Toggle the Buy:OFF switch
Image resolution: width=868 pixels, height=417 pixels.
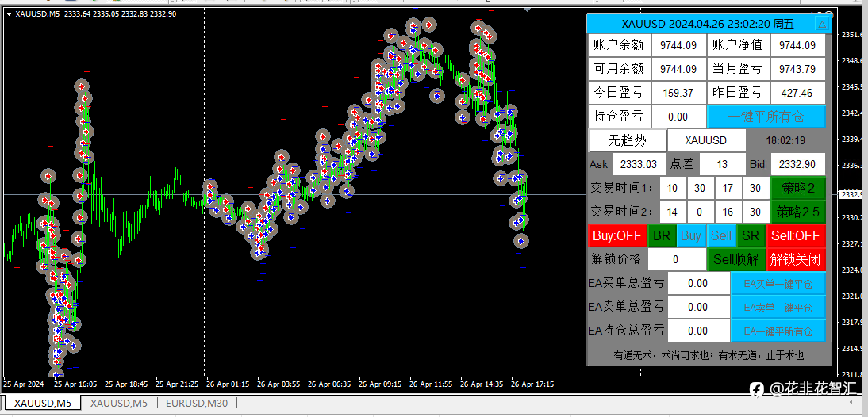(x=616, y=235)
